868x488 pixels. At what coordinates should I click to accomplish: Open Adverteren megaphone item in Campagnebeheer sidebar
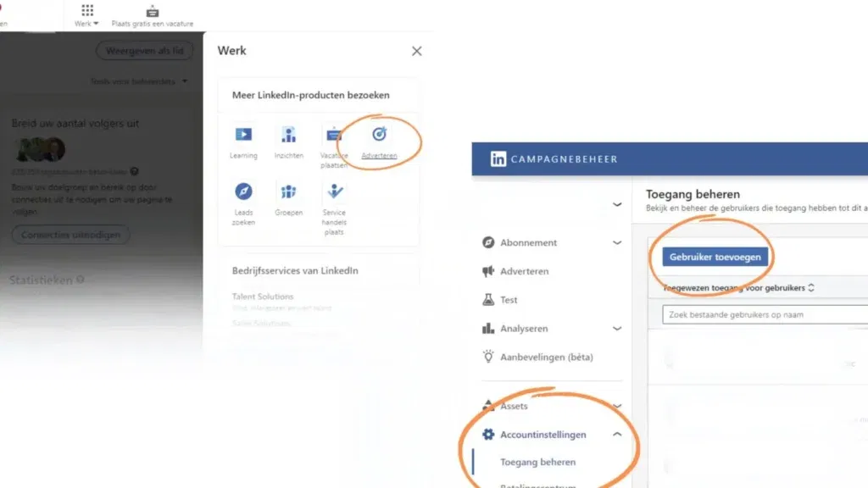pos(515,271)
